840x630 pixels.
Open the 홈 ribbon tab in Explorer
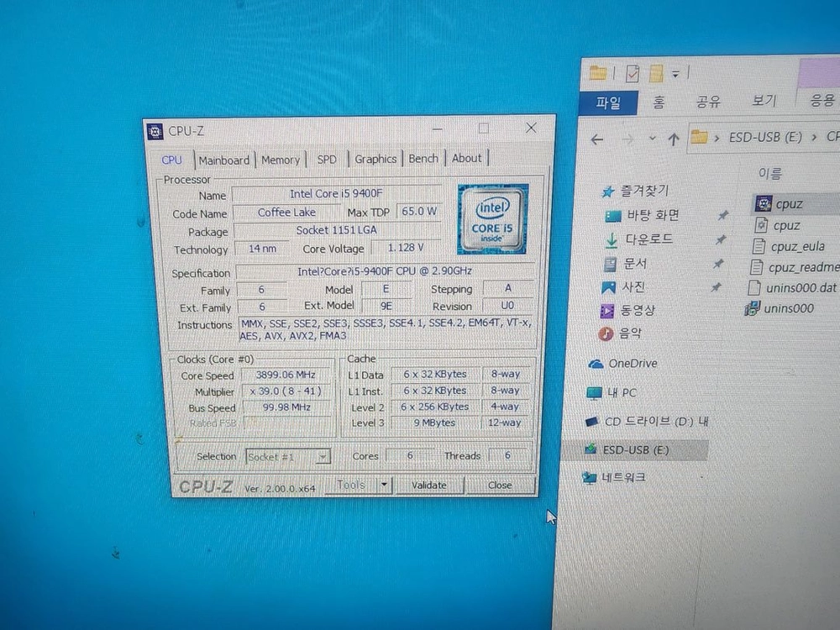click(659, 102)
